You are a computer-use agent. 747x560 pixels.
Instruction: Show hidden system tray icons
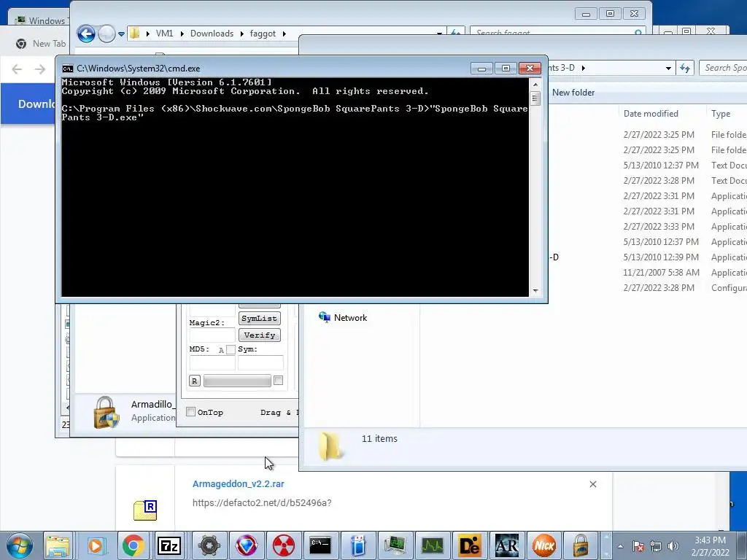(620, 547)
